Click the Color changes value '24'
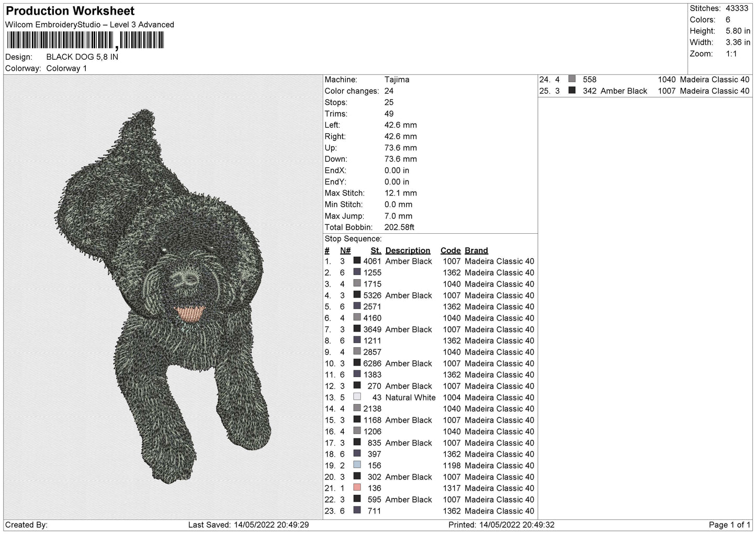The height and width of the screenshot is (534, 756). point(389,91)
